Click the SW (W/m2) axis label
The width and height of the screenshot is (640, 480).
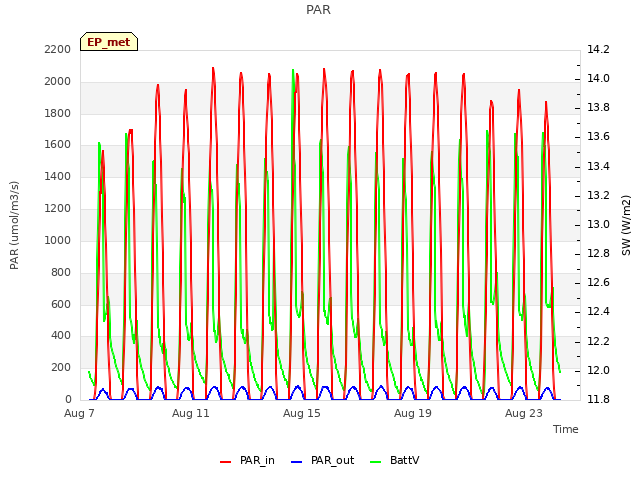(x=626, y=225)
